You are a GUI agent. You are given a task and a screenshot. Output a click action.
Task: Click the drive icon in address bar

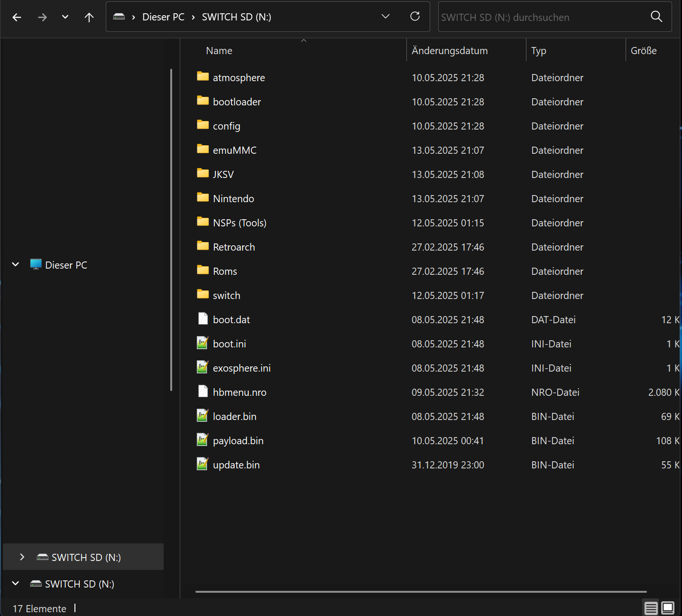[119, 17]
